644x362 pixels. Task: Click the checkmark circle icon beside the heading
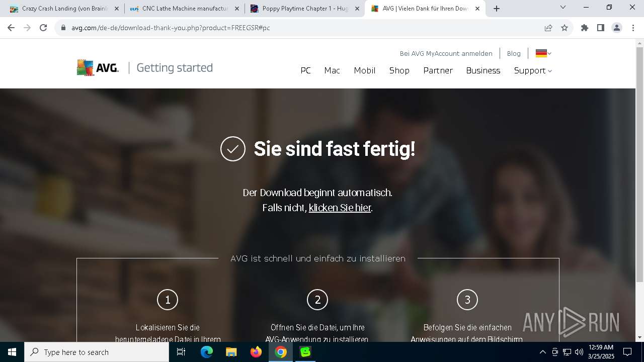(x=233, y=149)
